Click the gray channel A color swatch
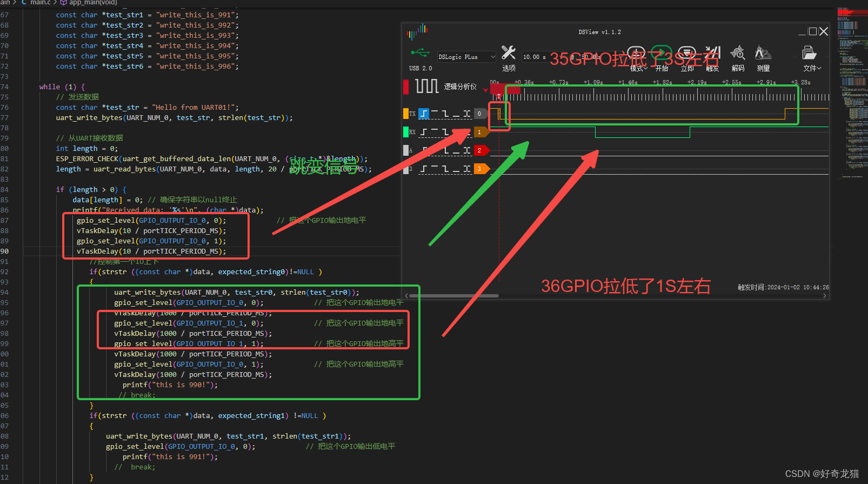Screen dimensions: 868x484 (x=406, y=150)
